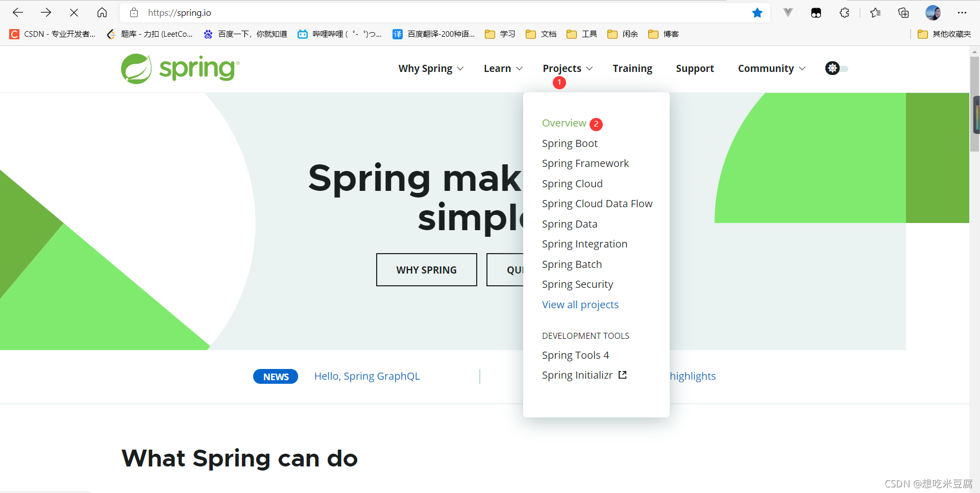The width and height of the screenshot is (980, 493).
Task: Click the blue favorite star in the address bar
Action: [757, 13]
